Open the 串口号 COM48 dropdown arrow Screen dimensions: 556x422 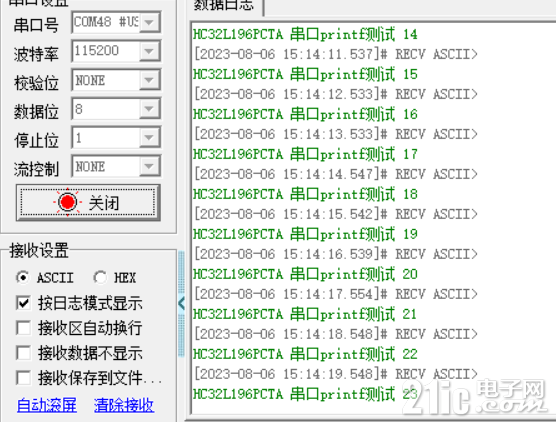[149, 22]
